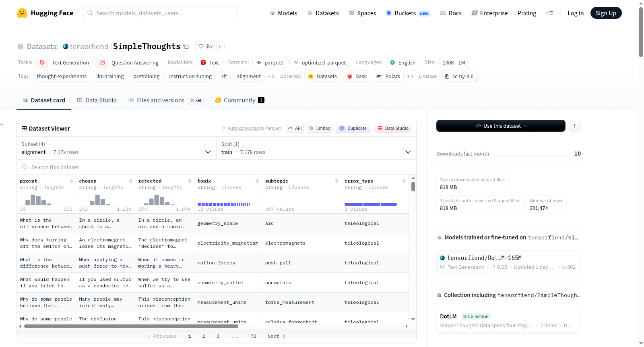Open the Auto-converted to Parquet link
The height and width of the screenshot is (347, 644).
243,128
